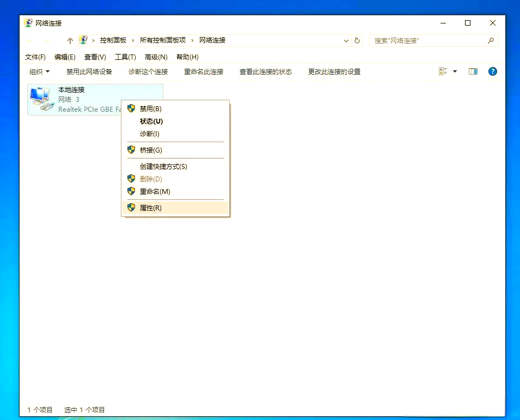Click 查看此连接的状态 toolbar button
Image resolution: width=520 pixels, height=420 pixels.
(266, 72)
